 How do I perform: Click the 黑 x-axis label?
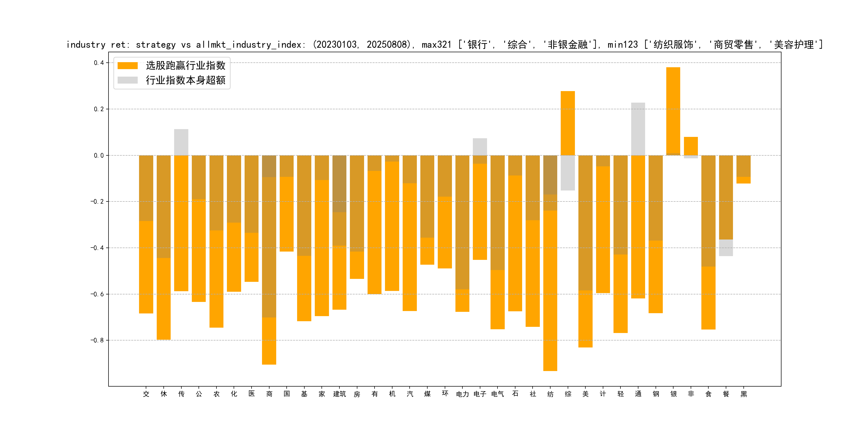(744, 394)
